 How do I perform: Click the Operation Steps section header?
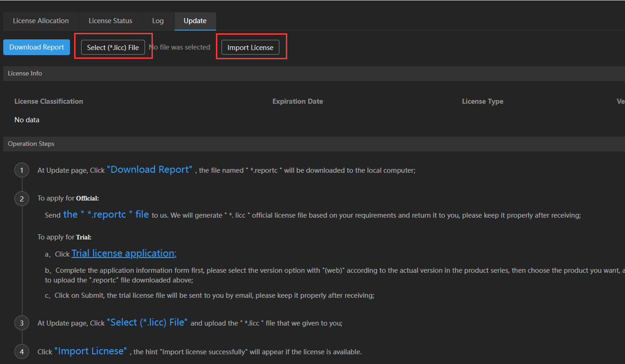point(31,144)
